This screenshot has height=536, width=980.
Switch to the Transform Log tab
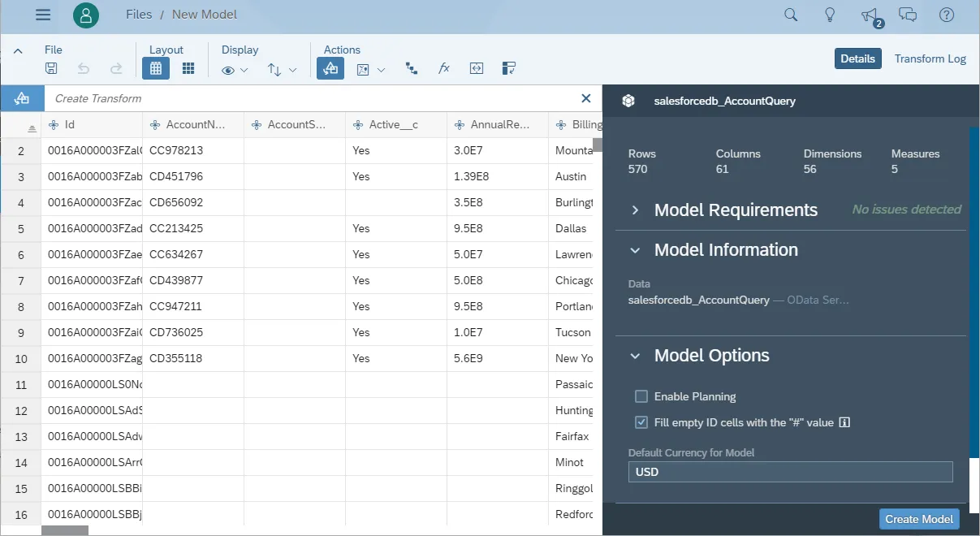(930, 58)
